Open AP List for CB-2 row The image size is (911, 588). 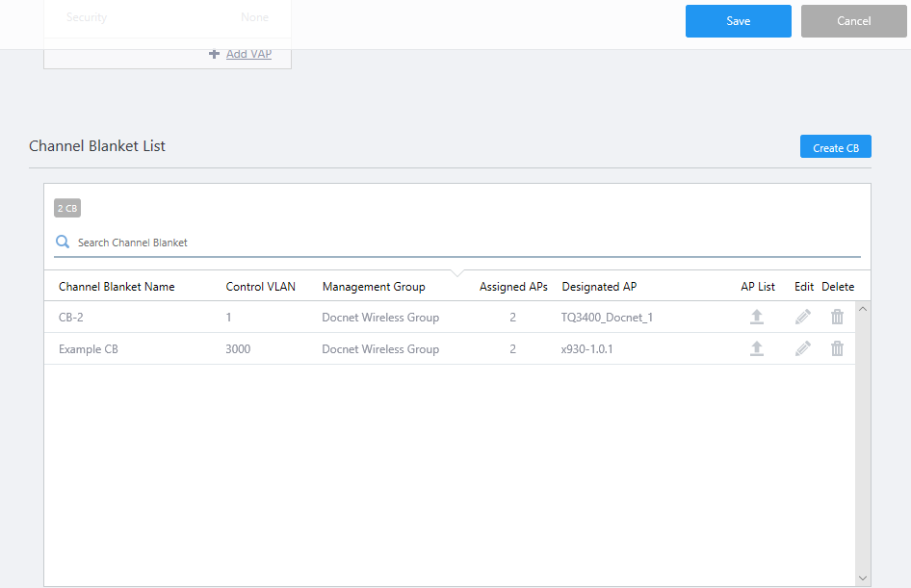(757, 317)
